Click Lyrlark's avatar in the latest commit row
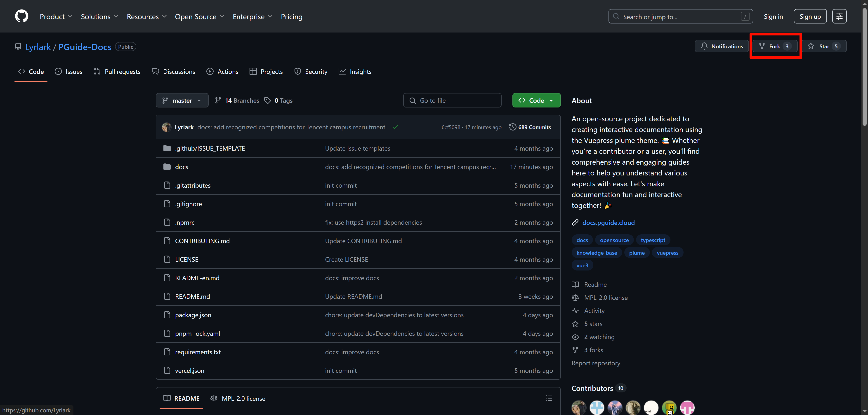This screenshot has height=415, width=868. point(166,127)
